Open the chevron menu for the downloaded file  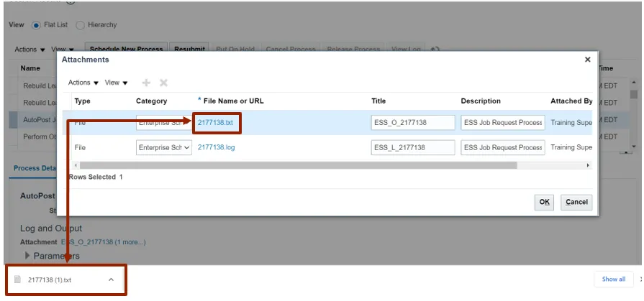tap(111, 279)
